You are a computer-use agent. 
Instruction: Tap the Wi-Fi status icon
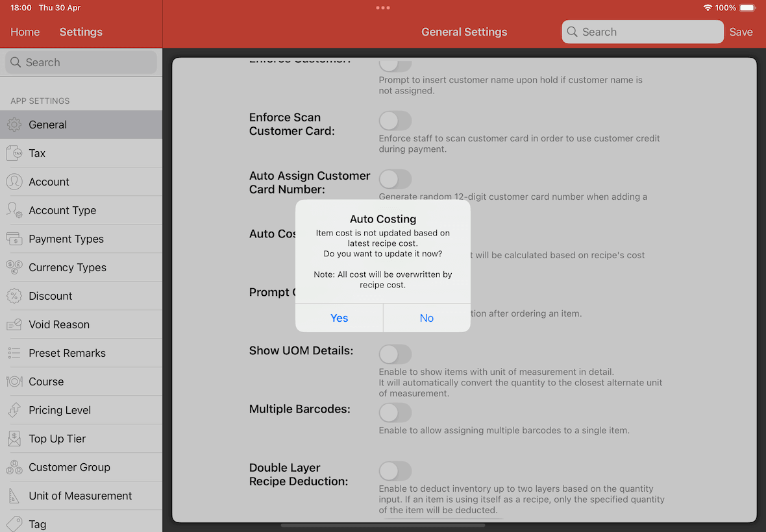pos(708,8)
